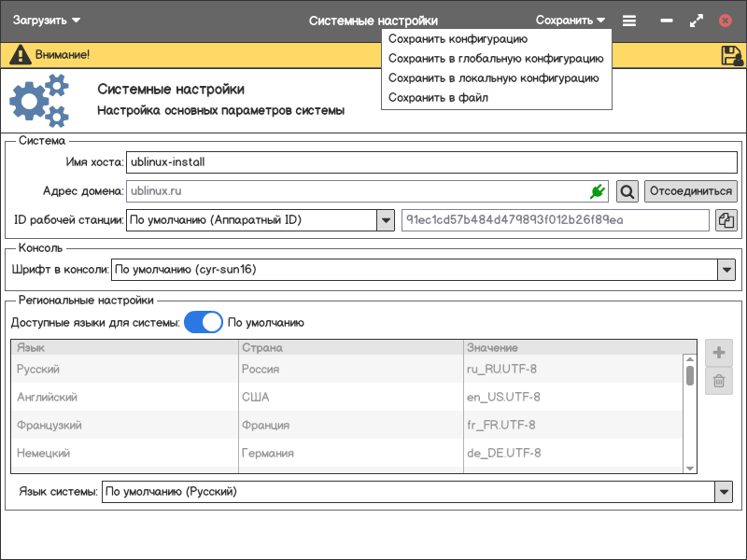Open the hamburger menu icon
The width and height of the screenshot is (747, 560).
tap(629, 21)
